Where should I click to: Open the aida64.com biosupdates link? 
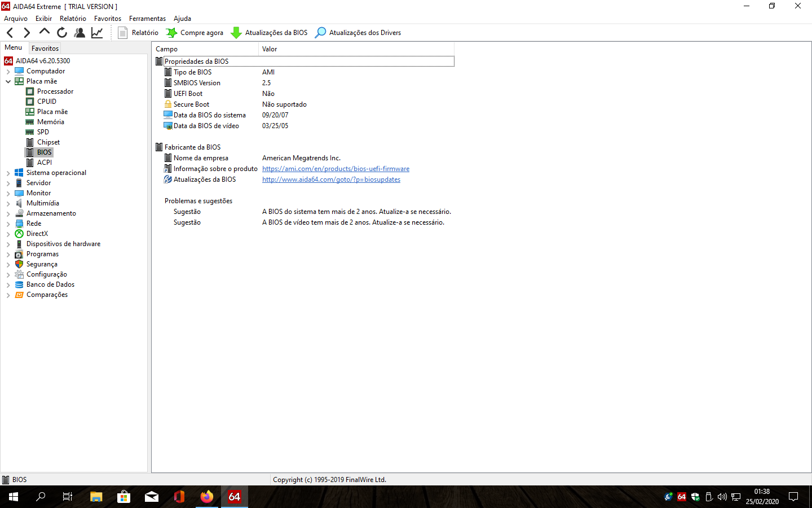click(x=331, y=179)
